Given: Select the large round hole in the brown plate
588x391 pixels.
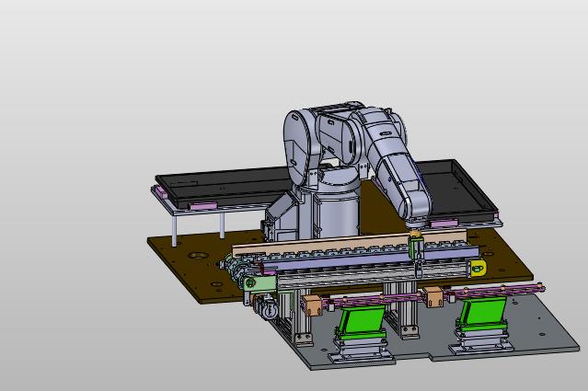Looking at the screenshot, I should pyautogui.click(x=198, y=256).
